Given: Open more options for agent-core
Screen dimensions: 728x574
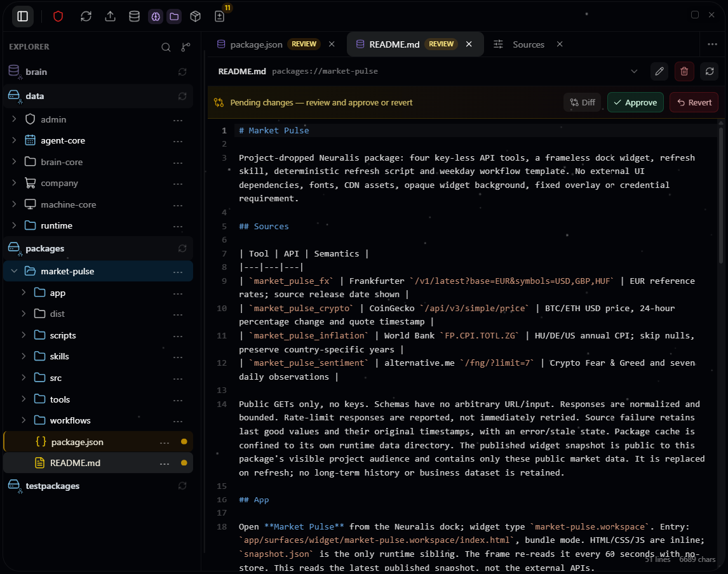Looking at the screenshot, I should (178, 141).
